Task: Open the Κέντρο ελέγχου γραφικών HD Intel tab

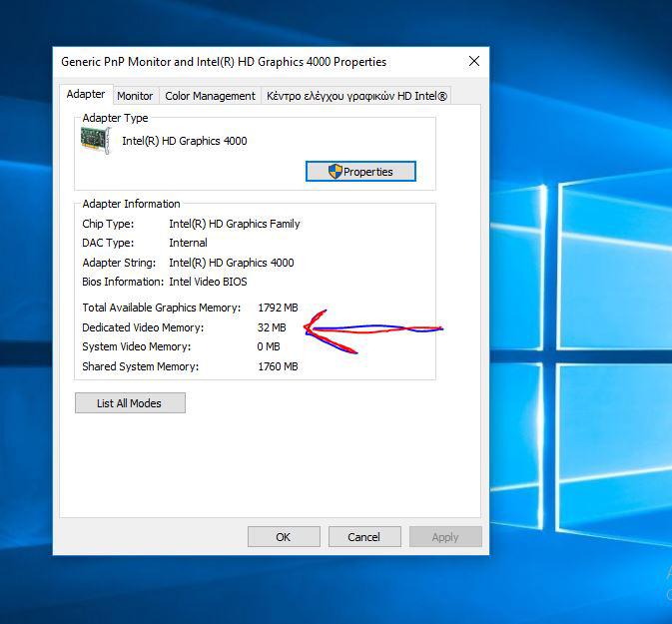Action: pos(356,96)
